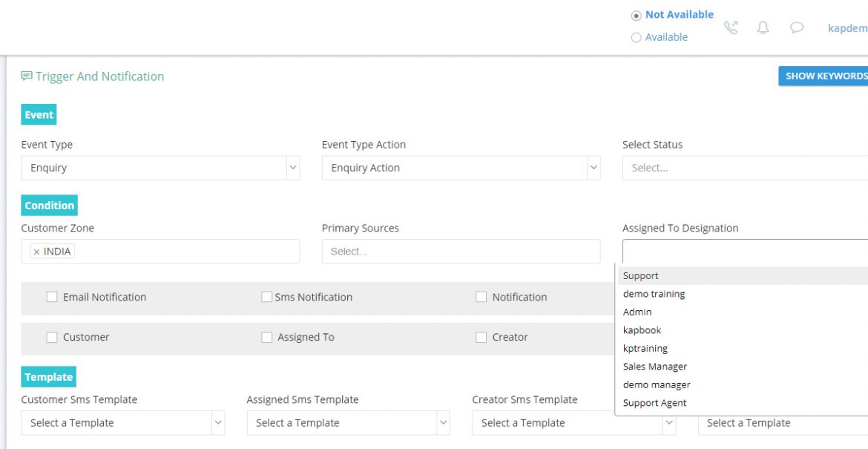Viewport: 868px width, 449px height.
Task: Tick the Notification checkbox
Action: pos(481,297)
